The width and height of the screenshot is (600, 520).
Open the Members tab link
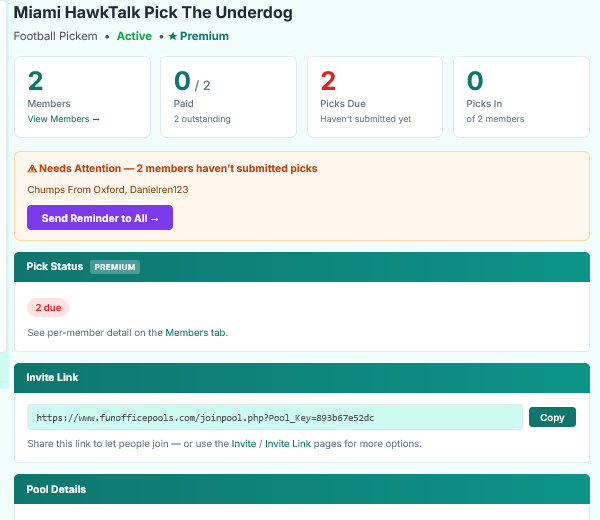(195, 333)
